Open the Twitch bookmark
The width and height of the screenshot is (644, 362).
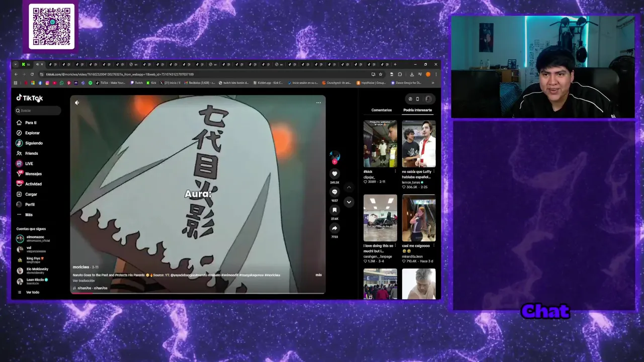(137, 83)
